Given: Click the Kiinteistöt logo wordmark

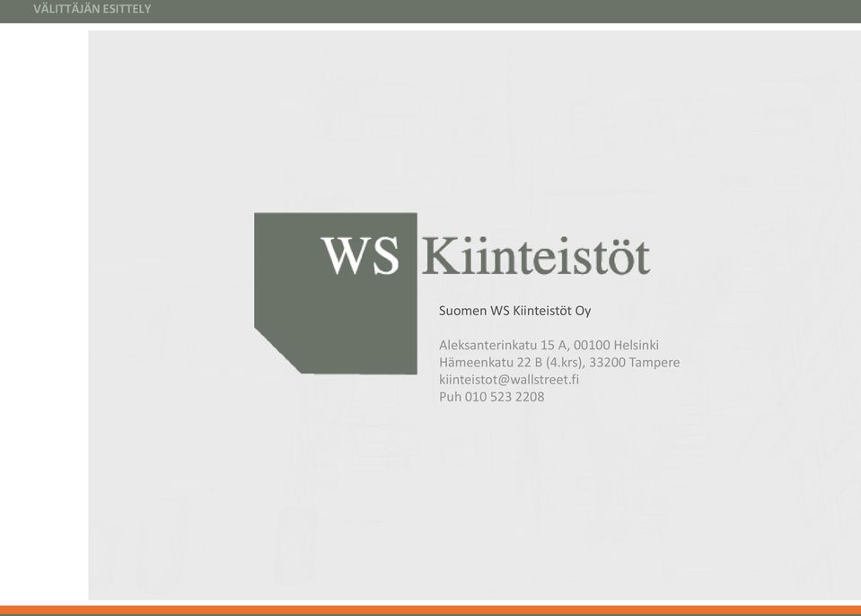Looking at the screenshot, I should (536, 256).
